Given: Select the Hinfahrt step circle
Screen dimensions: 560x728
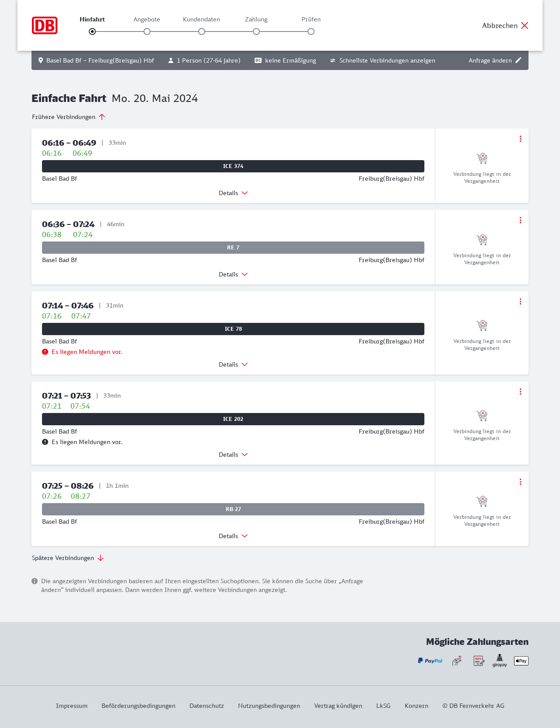Looking at the screenshot, I should coord(92,31).
